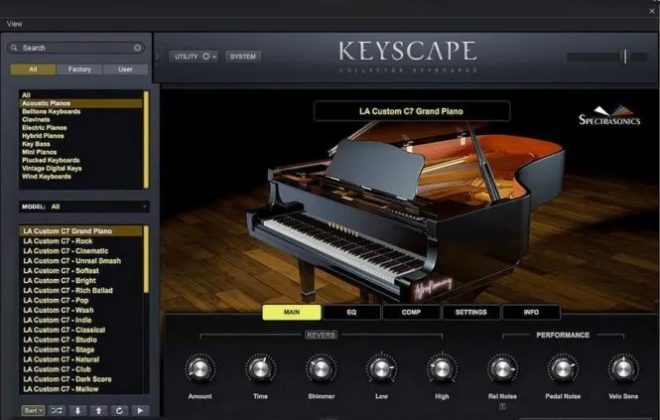Load LA Custom C7 - Dark Score patch
Screen dimensions: 660x420
click(81, 379)
